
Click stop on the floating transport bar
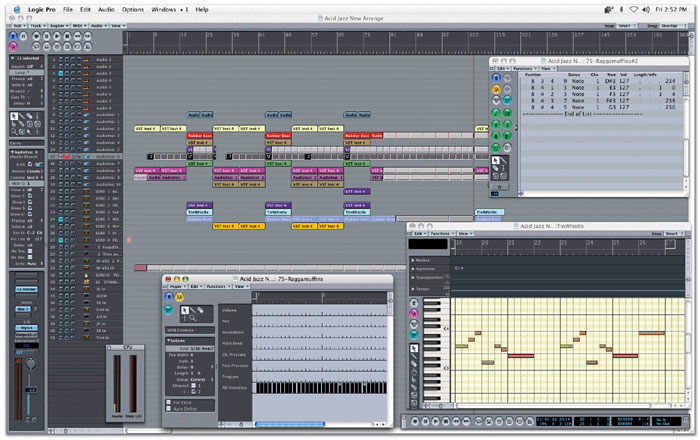(446, 421)
